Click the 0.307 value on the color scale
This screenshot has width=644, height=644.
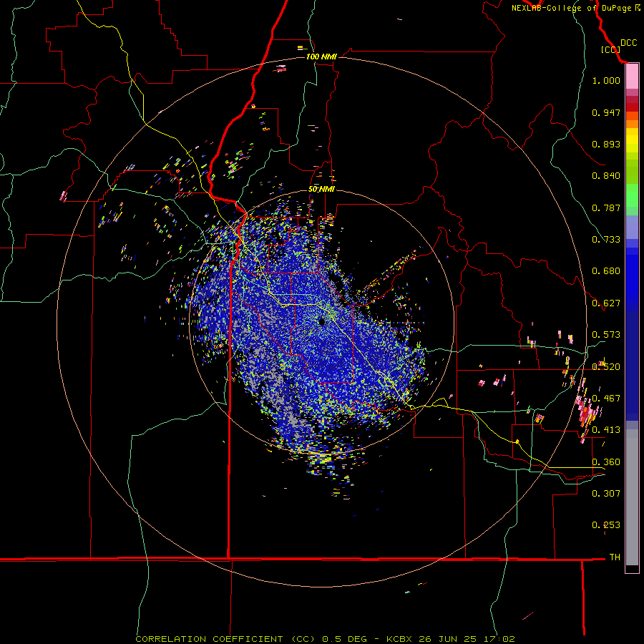pyautogui.click(x=606, y=493)
